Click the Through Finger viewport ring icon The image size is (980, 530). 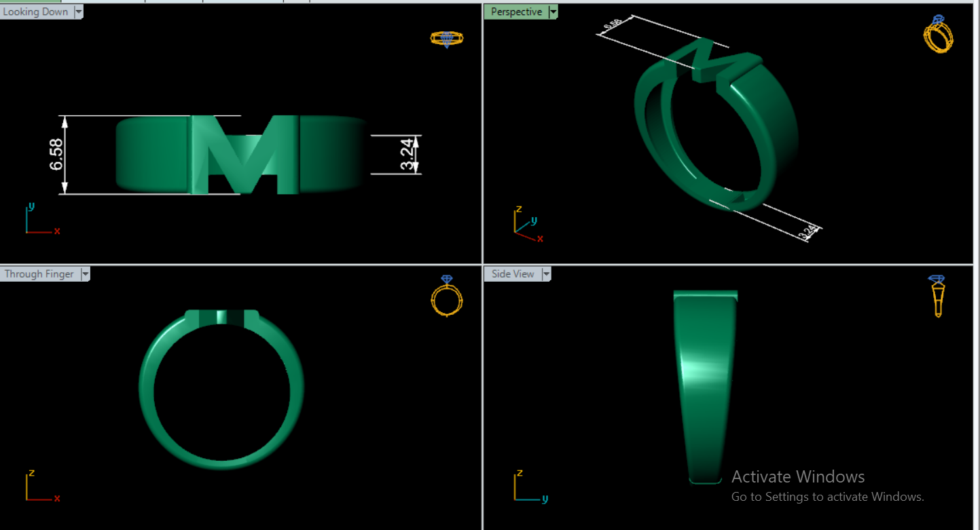(x=446, y=296)
